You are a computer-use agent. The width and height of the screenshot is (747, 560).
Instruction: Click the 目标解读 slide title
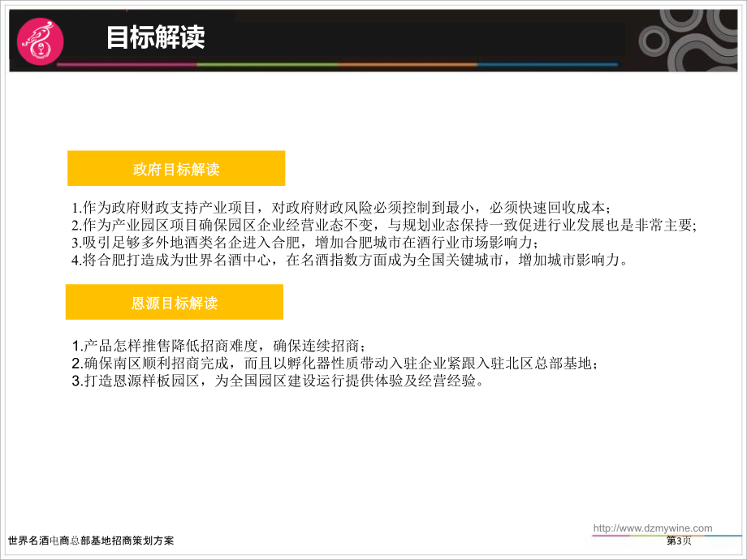coord(155,37)
